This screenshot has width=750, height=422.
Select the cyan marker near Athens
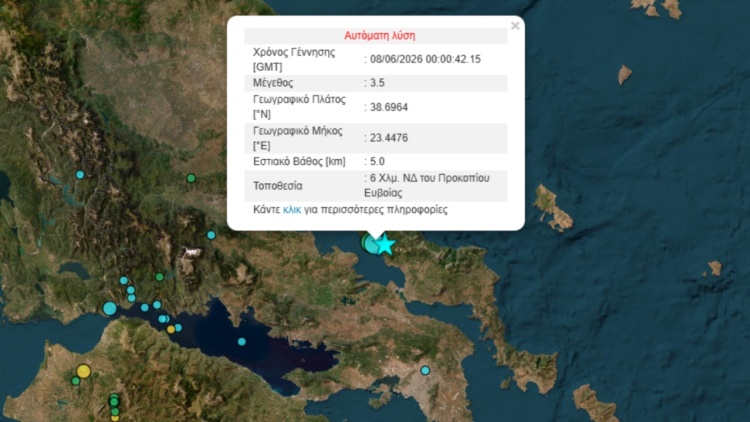point(425,370)
